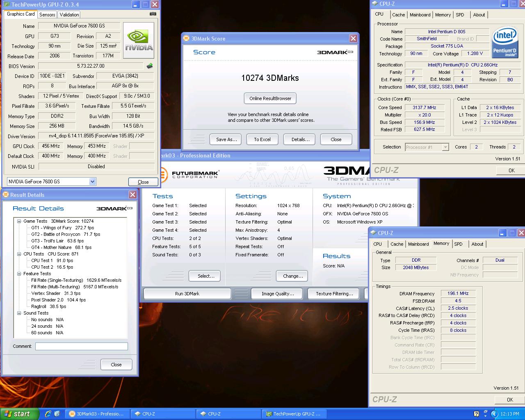The width and height of the screenshot is (525, 420).
Task: Click the Intel Pentium D logo in CPU-Z
Action: point(505,43)
